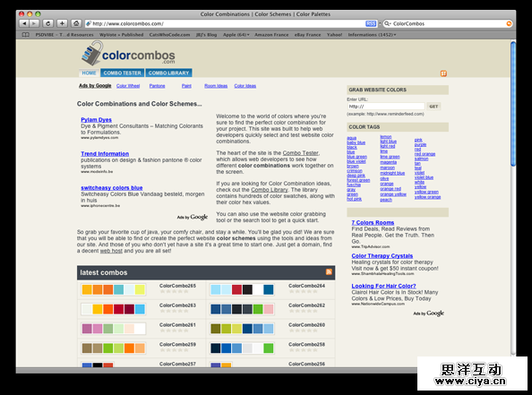Click the ColorCombo263 star rating
Viewport: 532px width, 395px height.
click(x=174, y=311)
